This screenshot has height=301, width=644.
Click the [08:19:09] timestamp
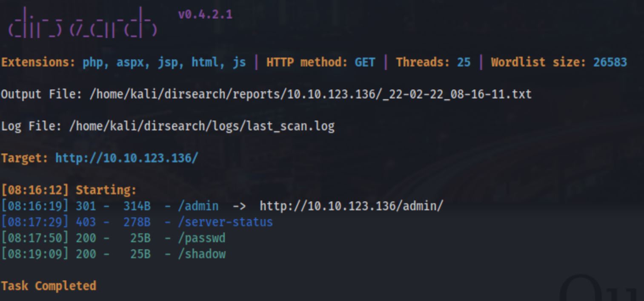[34, 254]
